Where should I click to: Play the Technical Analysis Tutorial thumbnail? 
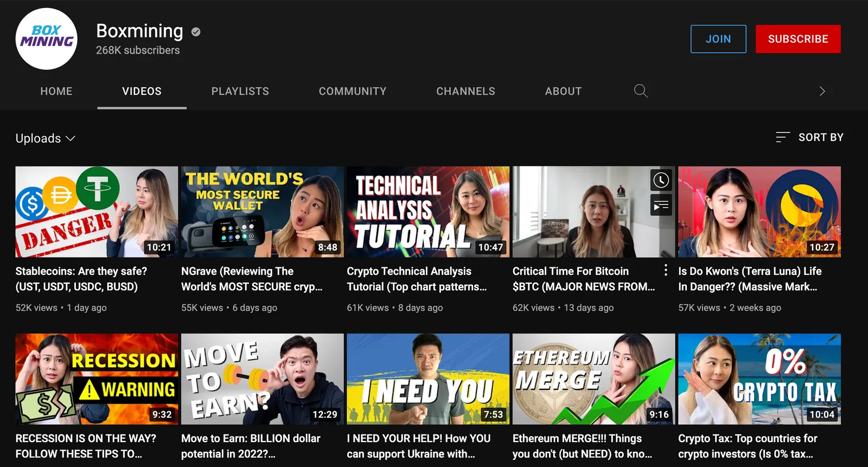(x=428, y=212)
